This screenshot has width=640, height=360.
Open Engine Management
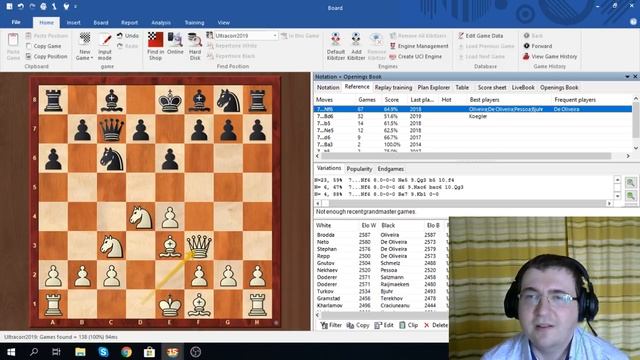point(419,46)
